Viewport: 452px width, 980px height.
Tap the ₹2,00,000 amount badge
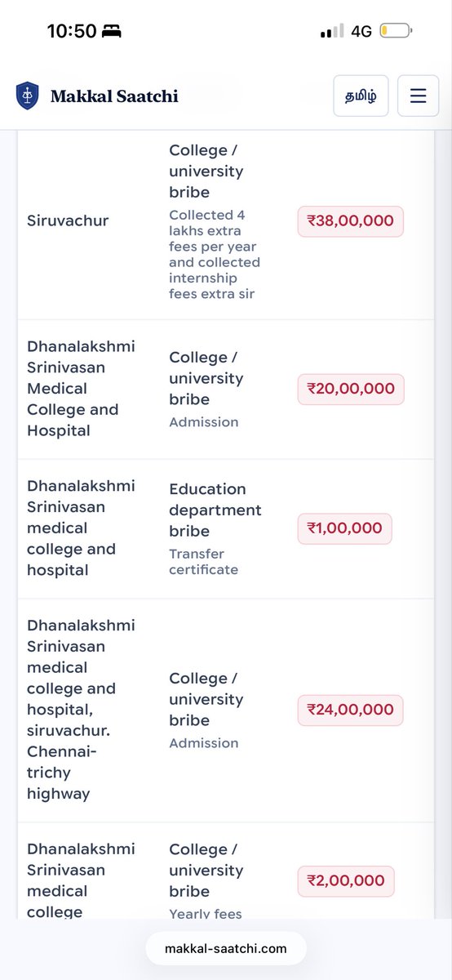click(x=346, y=881)
